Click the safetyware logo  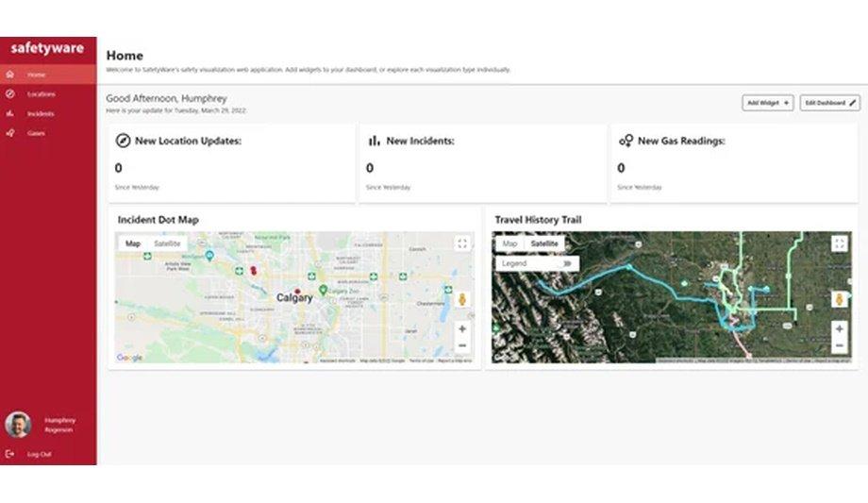pos(47,48)
